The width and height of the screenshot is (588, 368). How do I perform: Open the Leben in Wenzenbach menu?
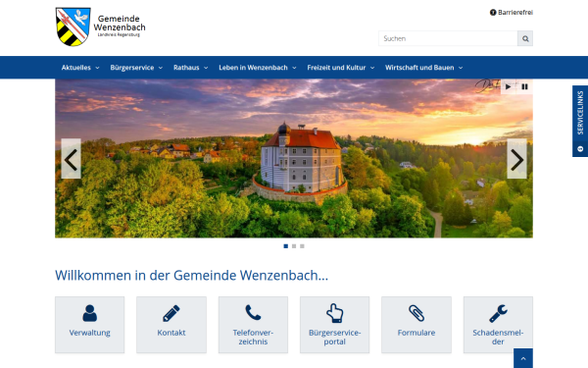(253, 68)
